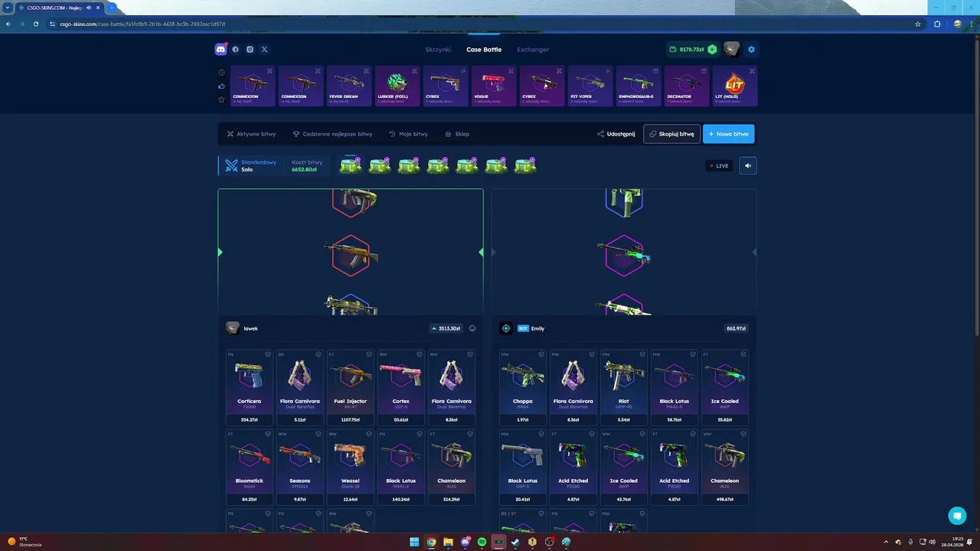Viewport: 980px width, 551px height.
Task: Show recent drops with the clock icon
Action: tap(222, 72)
